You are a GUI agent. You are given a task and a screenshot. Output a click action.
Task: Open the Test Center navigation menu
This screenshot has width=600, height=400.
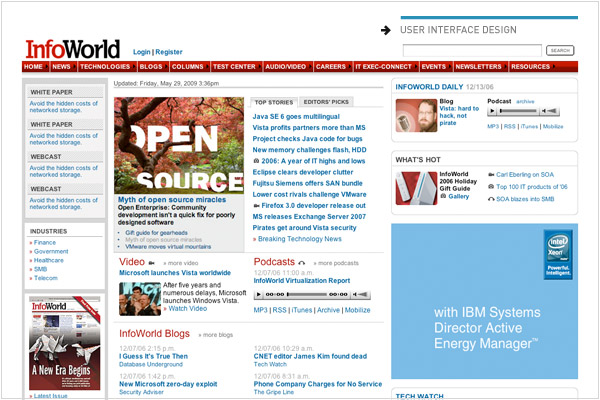(x=233, y=67)
